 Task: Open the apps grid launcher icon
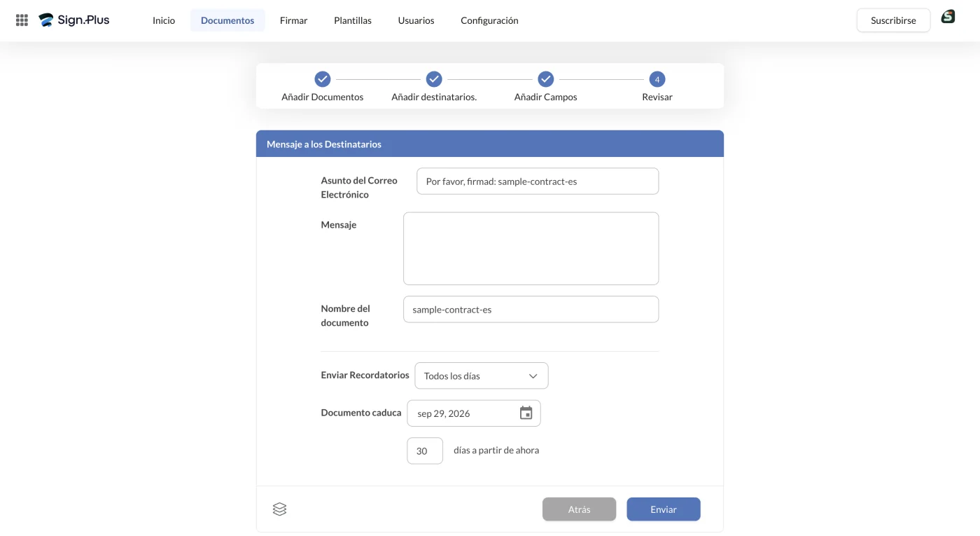[22, 20]
